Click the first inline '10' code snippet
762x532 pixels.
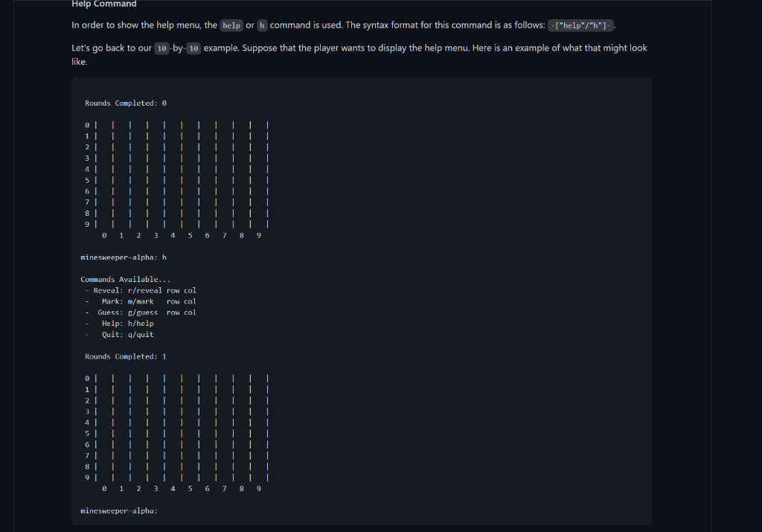point(161,48)
